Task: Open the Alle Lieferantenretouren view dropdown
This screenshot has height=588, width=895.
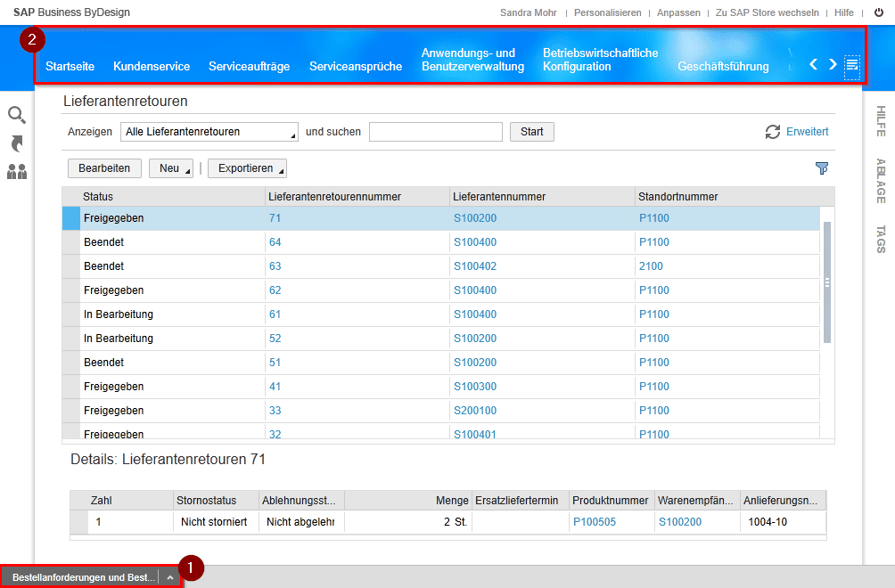Action: (x=209, y=132)
